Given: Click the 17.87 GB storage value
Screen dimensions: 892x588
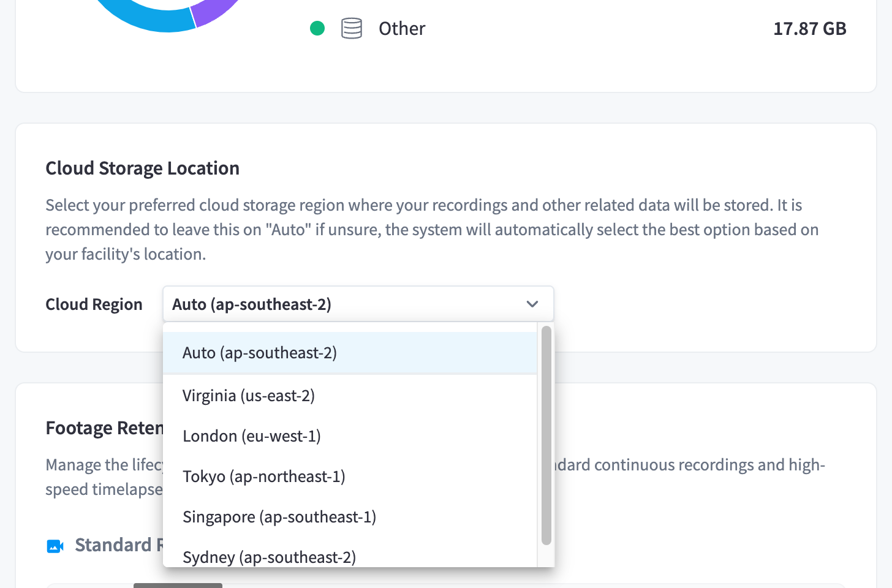Looking at the screenshot, I should [x=810, y=28].
